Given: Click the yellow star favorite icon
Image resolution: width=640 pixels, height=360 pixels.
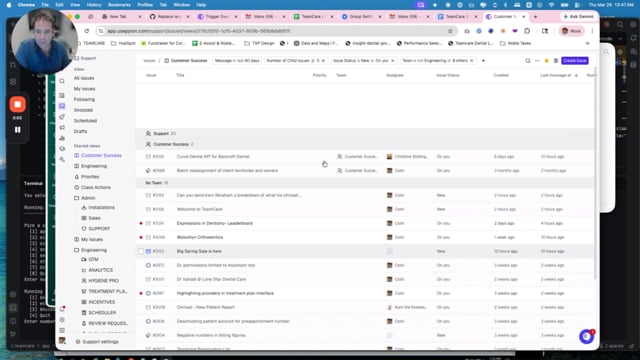Looking at the screenshot, I should pos(547,61).
